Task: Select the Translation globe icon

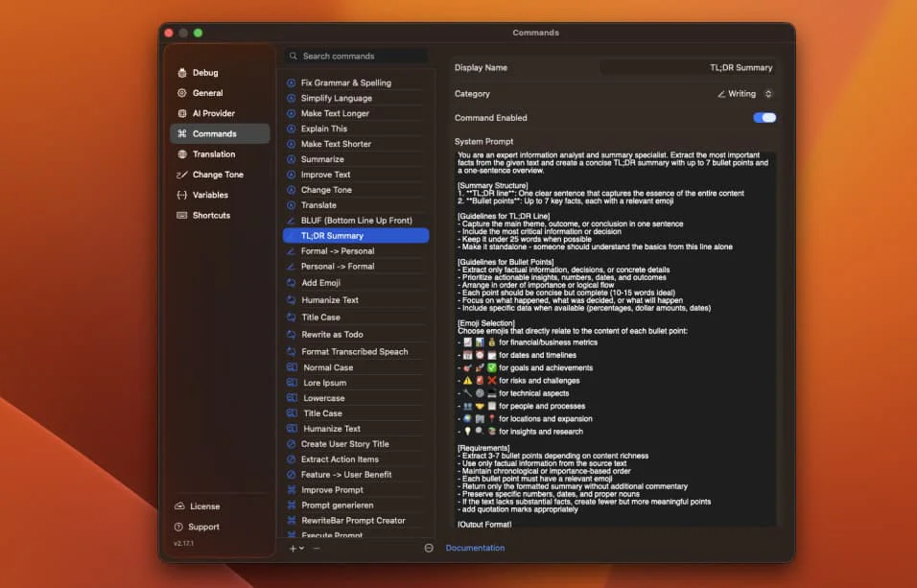Action: tap(181, 153)
